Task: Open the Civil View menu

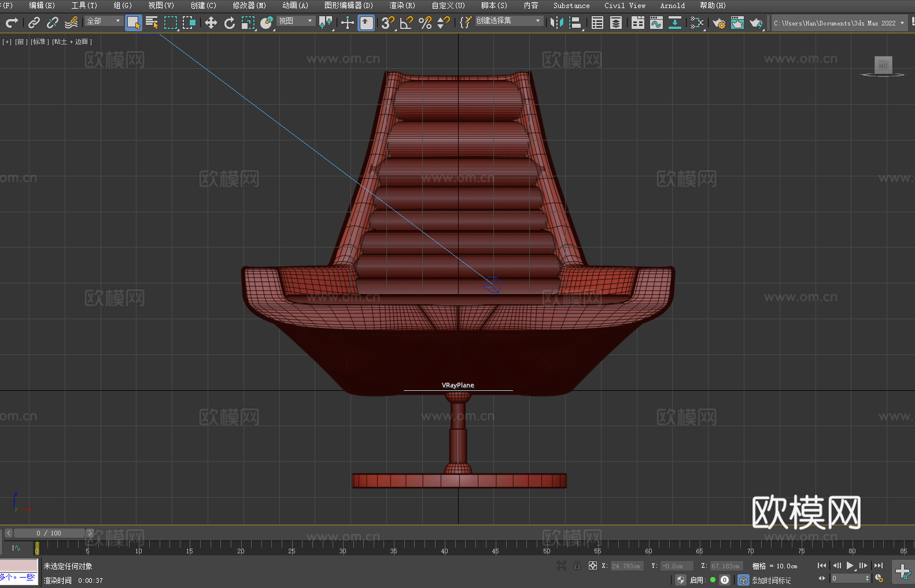Action: click(x=625, y=5)
